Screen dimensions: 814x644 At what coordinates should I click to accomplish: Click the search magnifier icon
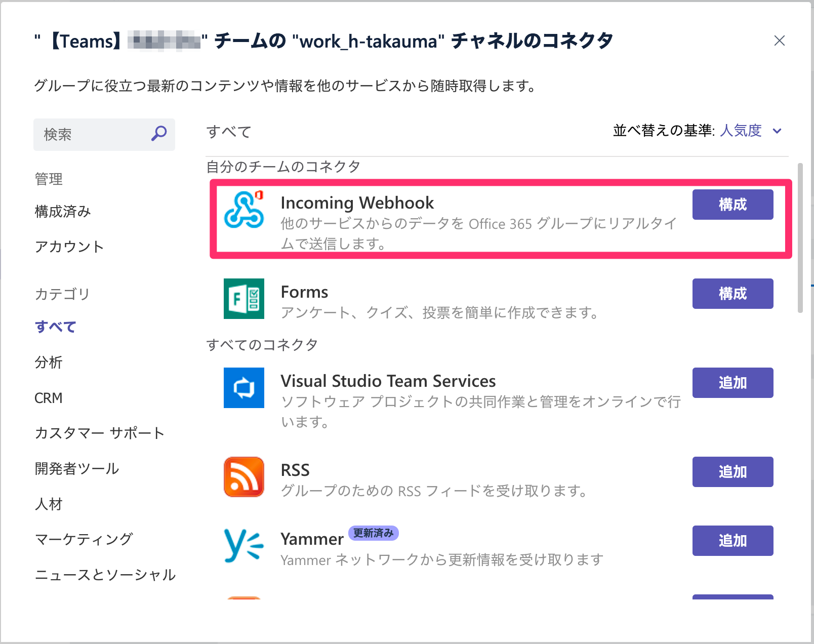(159, 134)
